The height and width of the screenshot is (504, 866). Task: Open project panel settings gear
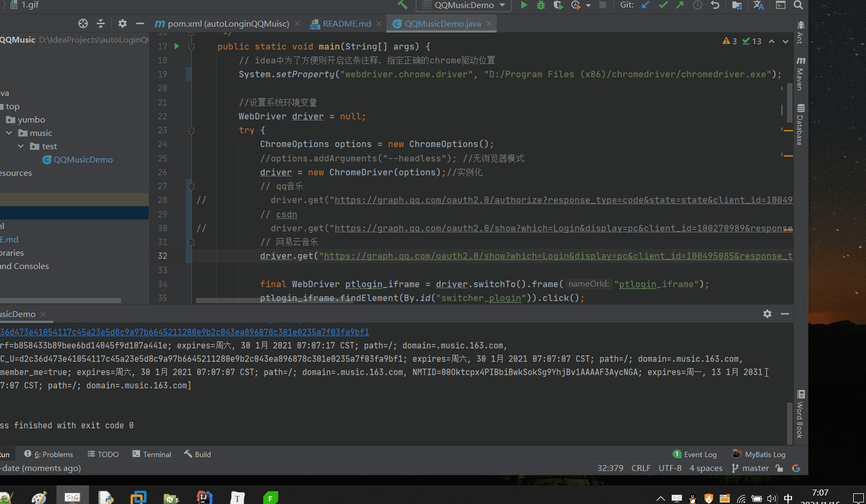pos(123,23)
